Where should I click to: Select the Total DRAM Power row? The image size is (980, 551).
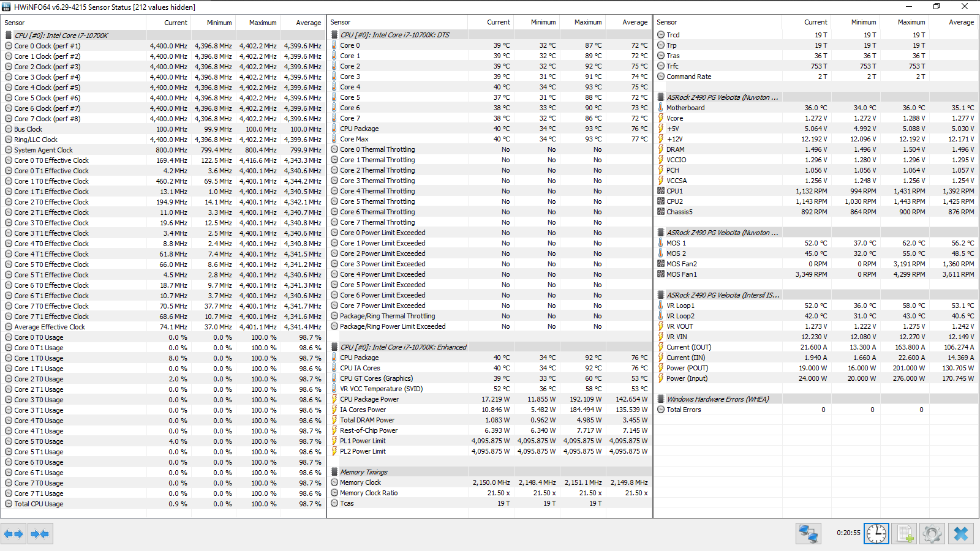[x=489, y=420]
